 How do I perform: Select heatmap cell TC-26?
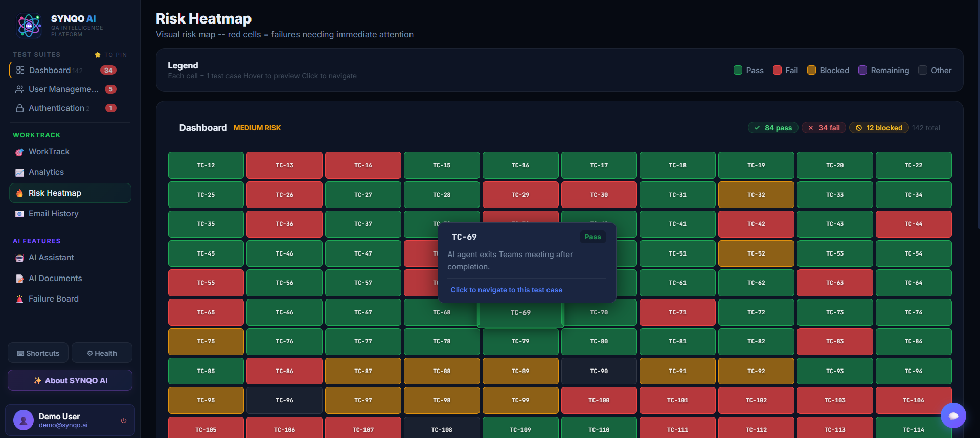point(284,195)
